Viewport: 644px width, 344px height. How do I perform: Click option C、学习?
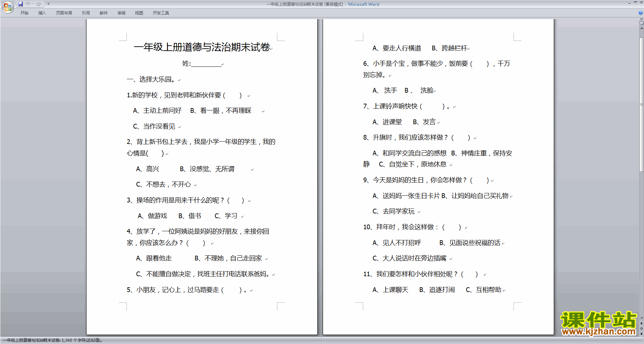click(226, 216)
